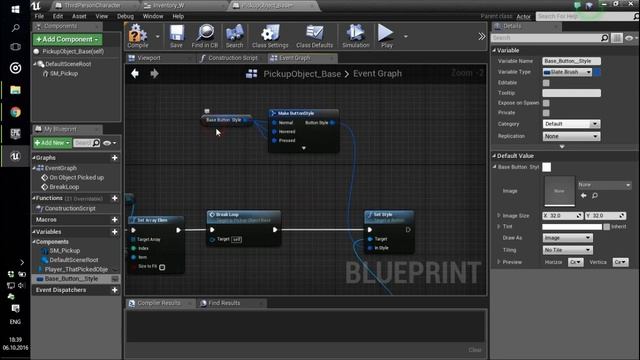Start Simulation from the toolbar

tap(356, 36)
